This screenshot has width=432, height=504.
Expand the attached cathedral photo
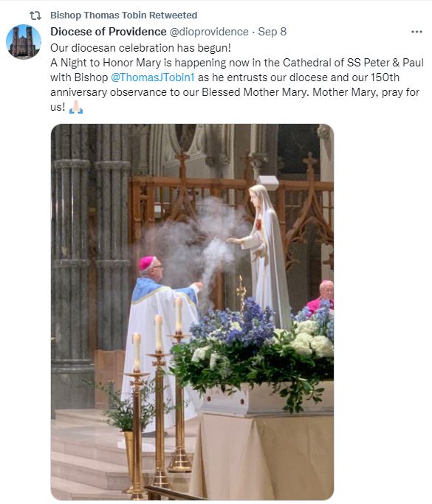click(x=192, y=312)
